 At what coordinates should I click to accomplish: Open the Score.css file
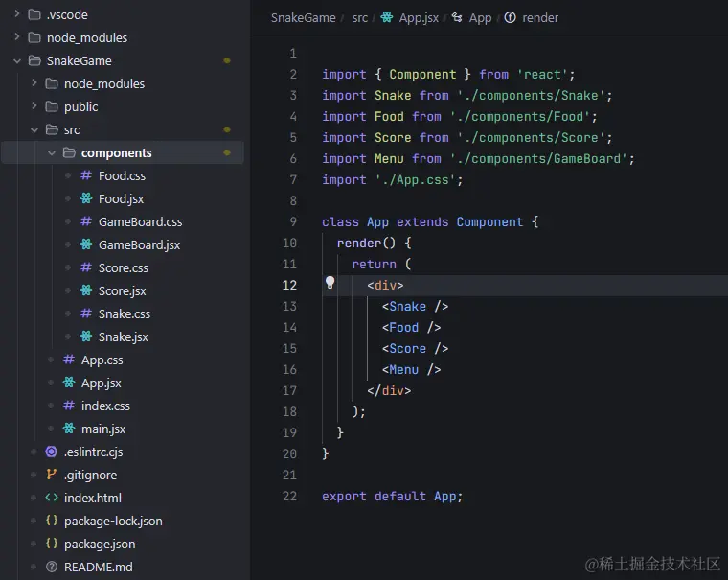pyautogui.click(x=123, y=267)
